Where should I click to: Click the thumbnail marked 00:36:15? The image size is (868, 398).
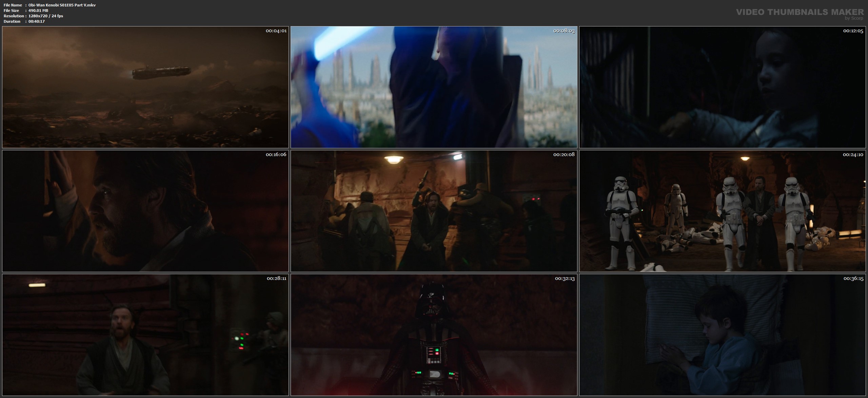[x=722, y=335]
